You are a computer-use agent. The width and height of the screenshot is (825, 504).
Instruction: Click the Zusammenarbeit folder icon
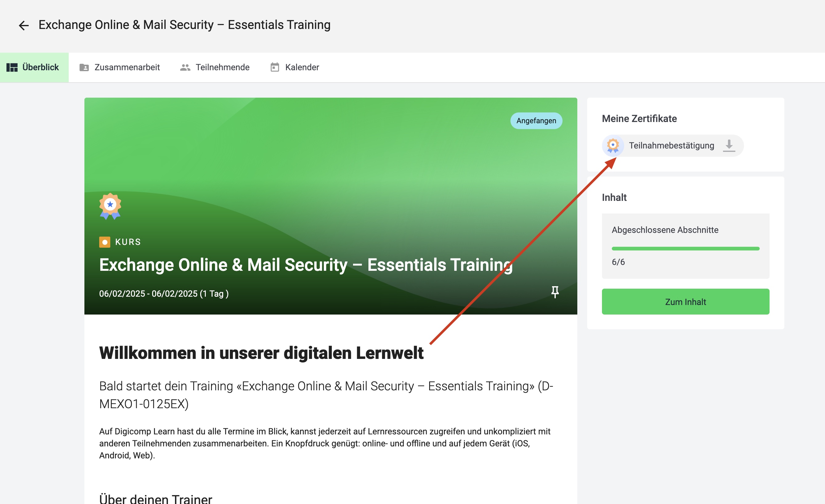click(x=84, y=67)
